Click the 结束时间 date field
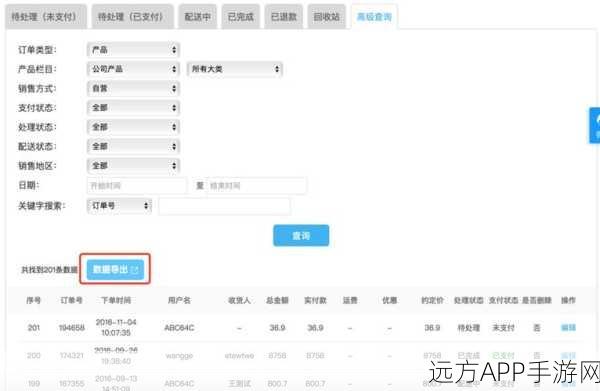Screen dimensions: 600x391 coord(256,186)
